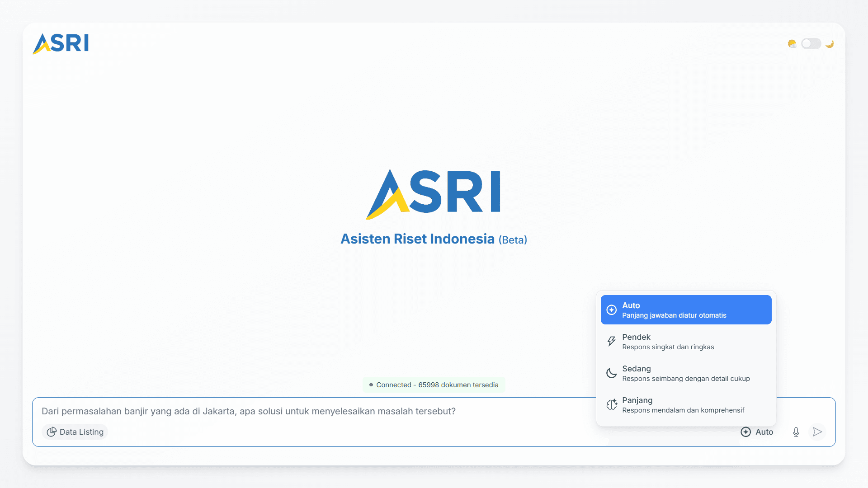The height and width of the screenshot is (488, 868).
Task: Collapse the Auto length dropdown
Action: click(757, 432)
